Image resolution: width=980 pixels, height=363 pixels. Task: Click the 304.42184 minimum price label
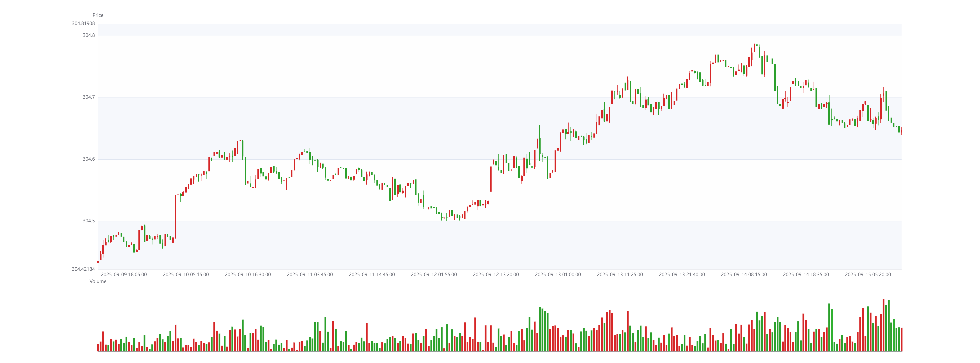(x=83, y=269)
